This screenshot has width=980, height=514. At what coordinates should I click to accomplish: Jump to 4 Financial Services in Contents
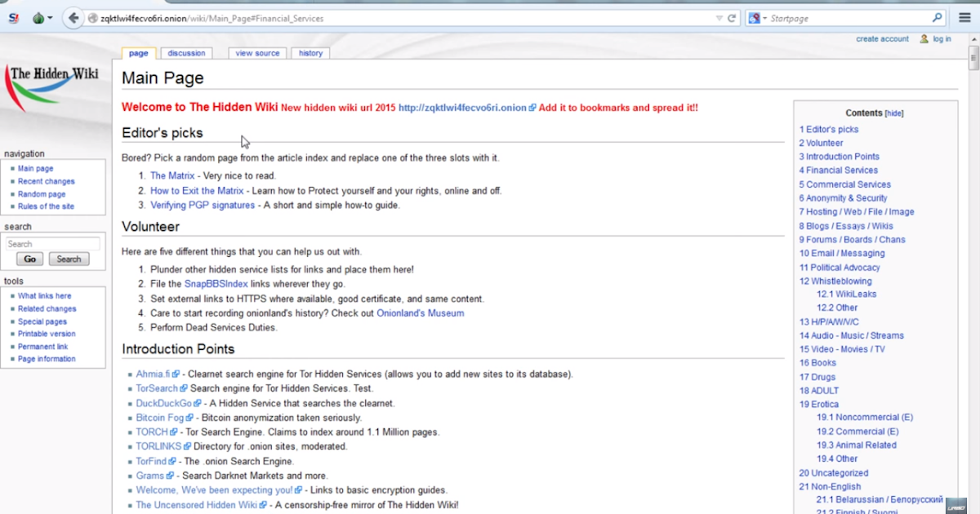coord(839,171)
